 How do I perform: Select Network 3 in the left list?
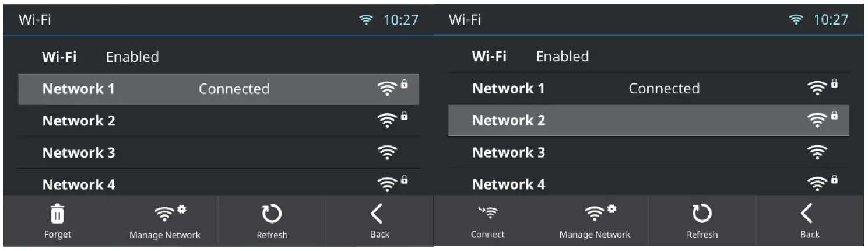click(x=219, y=153)
